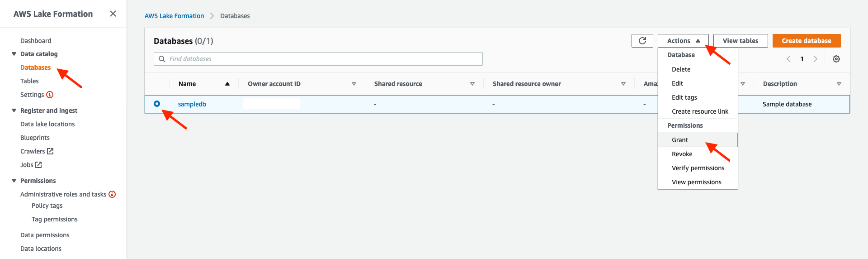The image size is (868, 259).
Task: Open Owner account ID column filter arrow
Action: 354,84
